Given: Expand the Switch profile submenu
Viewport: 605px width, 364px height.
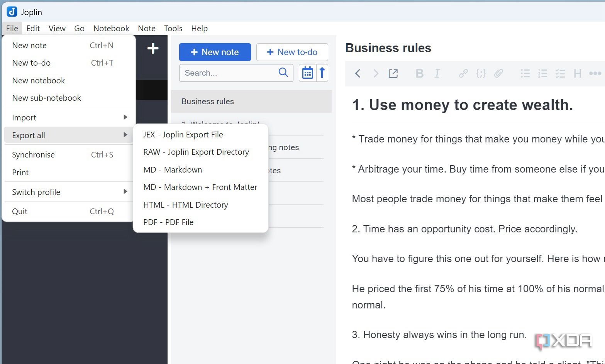Looking at the screenshot, I should coord(69,192).
